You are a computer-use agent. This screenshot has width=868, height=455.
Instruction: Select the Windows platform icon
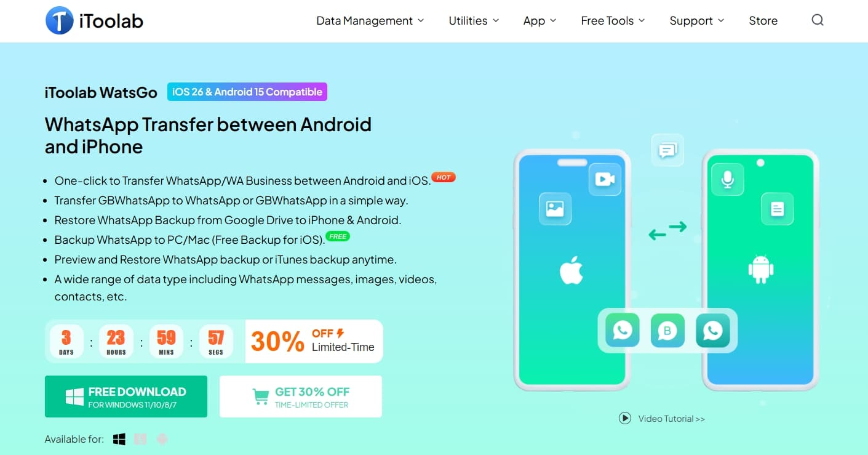[119, 439]
